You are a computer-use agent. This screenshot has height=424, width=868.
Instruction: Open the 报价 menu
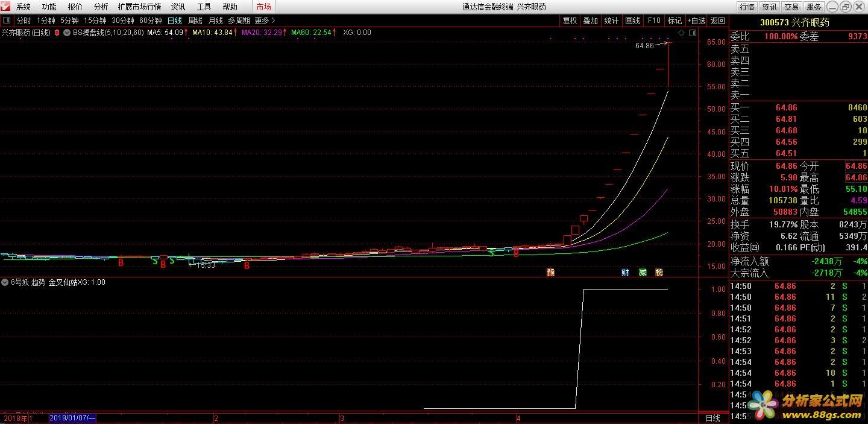point(75,7)
